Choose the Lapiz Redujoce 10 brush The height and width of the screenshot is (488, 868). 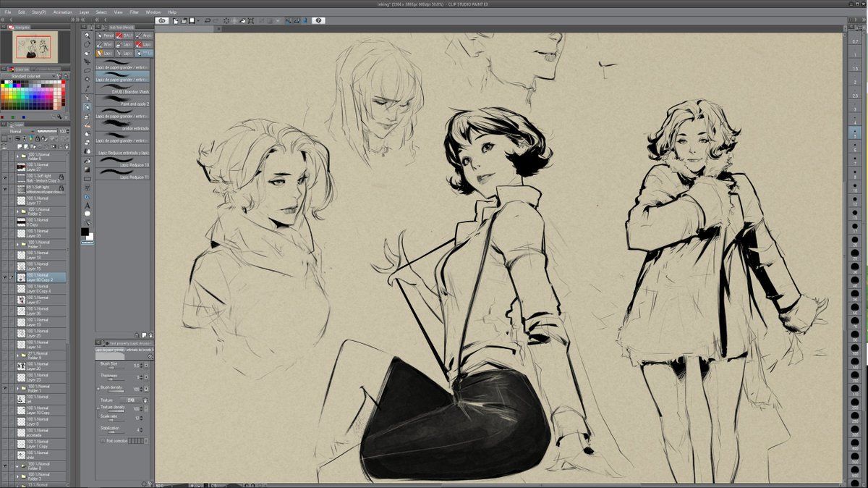(x=123, y=165)
